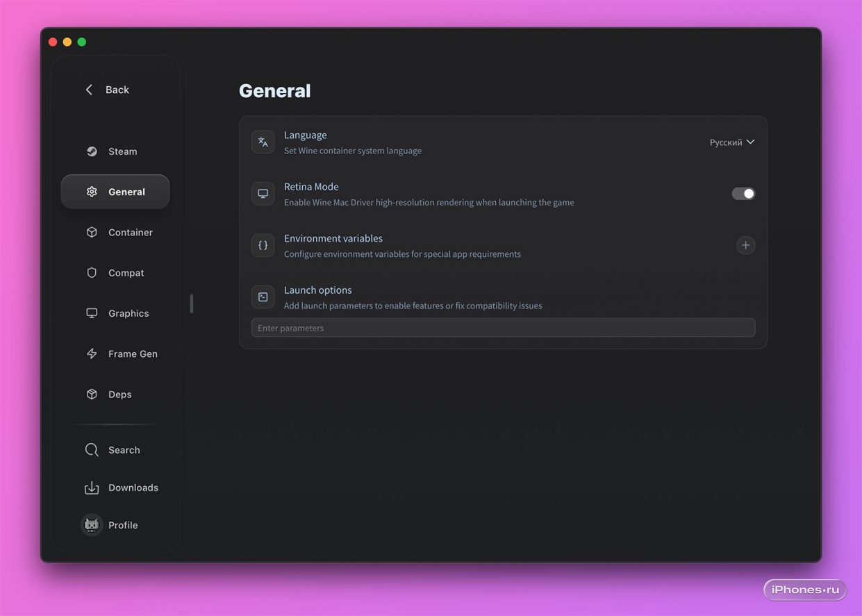
Task: Click the Retina Mode display icon
Action: point(263,194)
